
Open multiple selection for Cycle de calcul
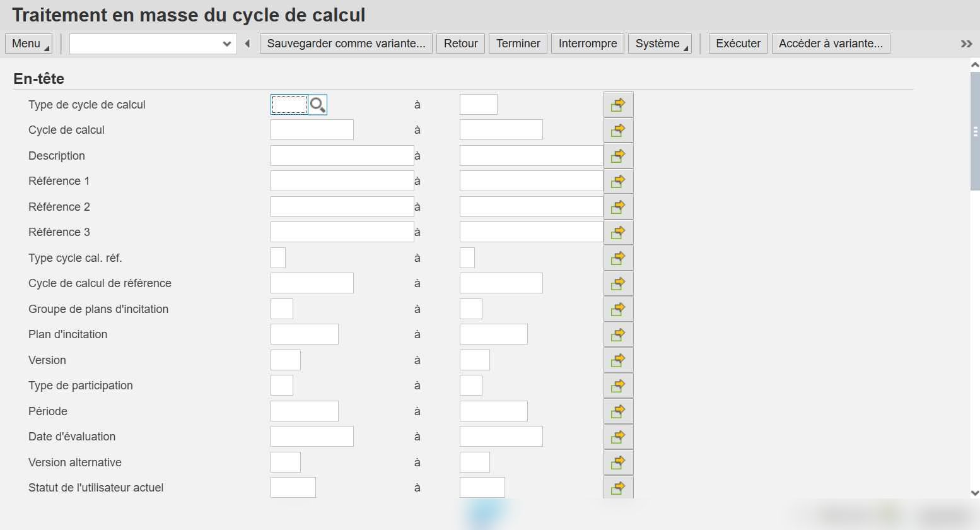pyautogui.click(x=618, y=130)
